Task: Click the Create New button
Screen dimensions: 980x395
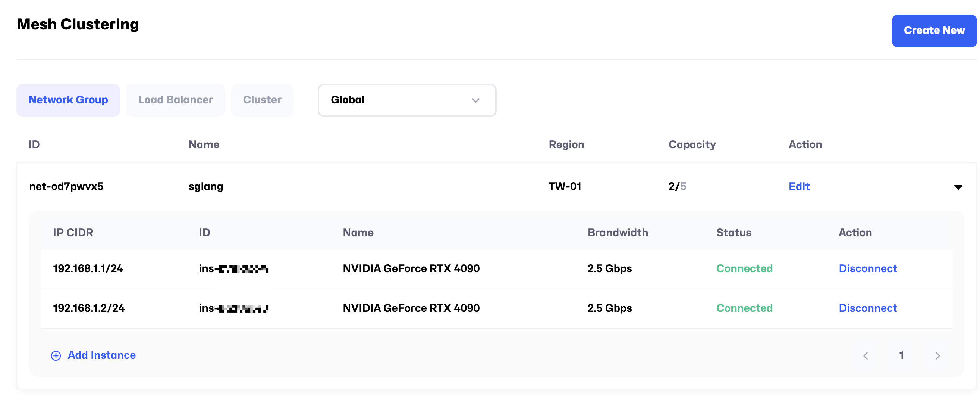Action: 934,31
